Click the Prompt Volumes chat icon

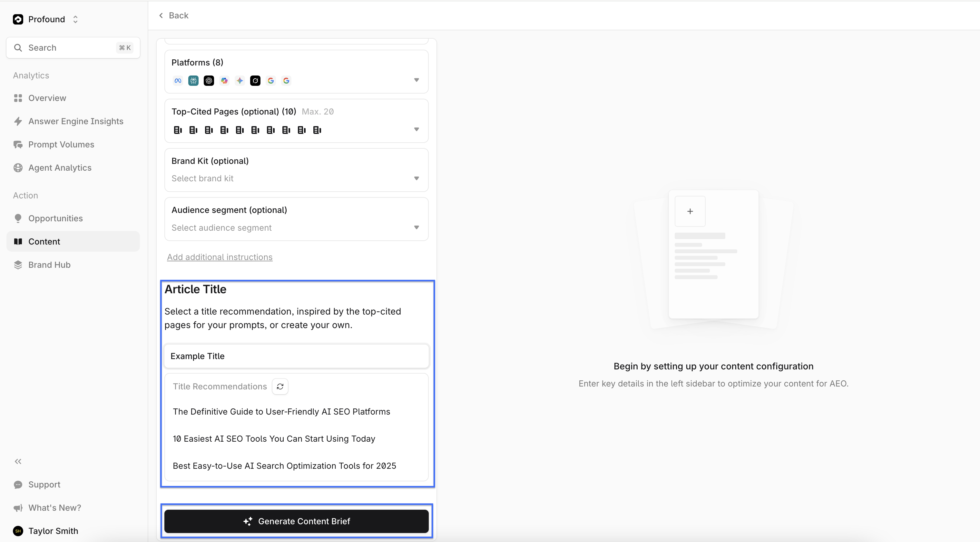pyautogui.click(x=18, y=145)
